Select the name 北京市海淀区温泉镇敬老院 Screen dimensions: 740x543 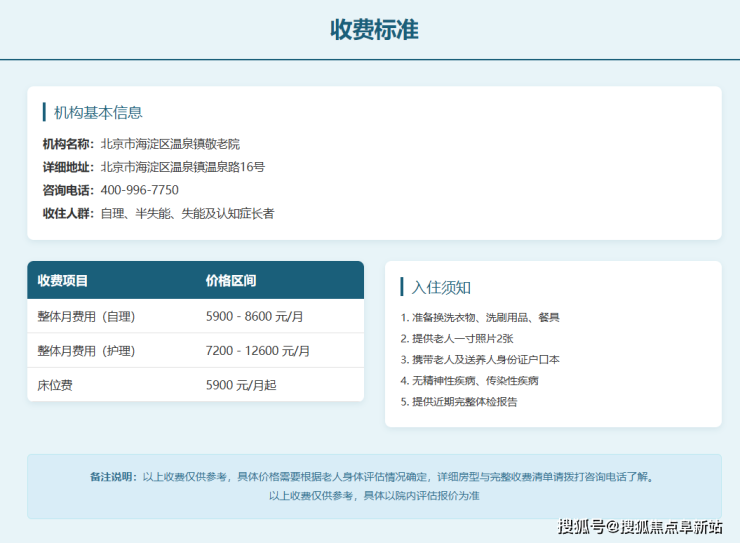click(170, 144)
